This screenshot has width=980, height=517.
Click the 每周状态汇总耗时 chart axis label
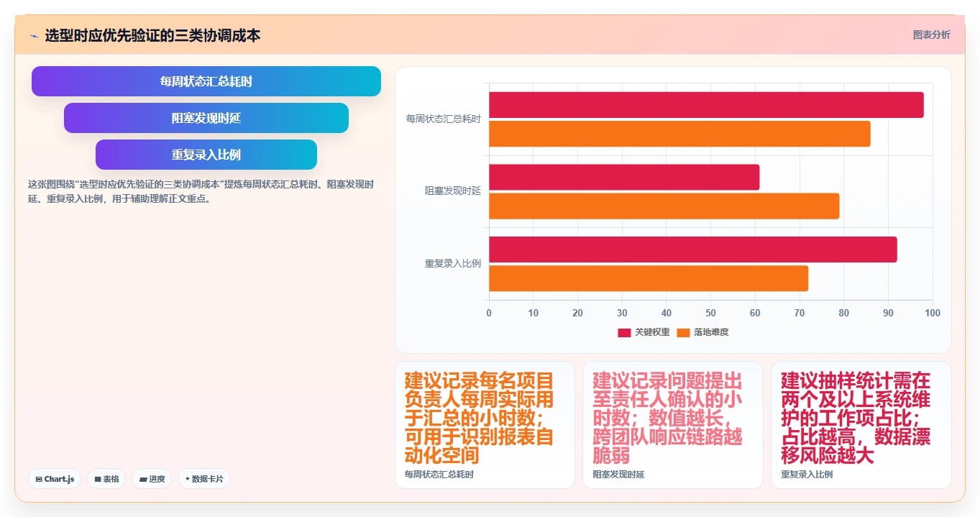pos(443,119)
